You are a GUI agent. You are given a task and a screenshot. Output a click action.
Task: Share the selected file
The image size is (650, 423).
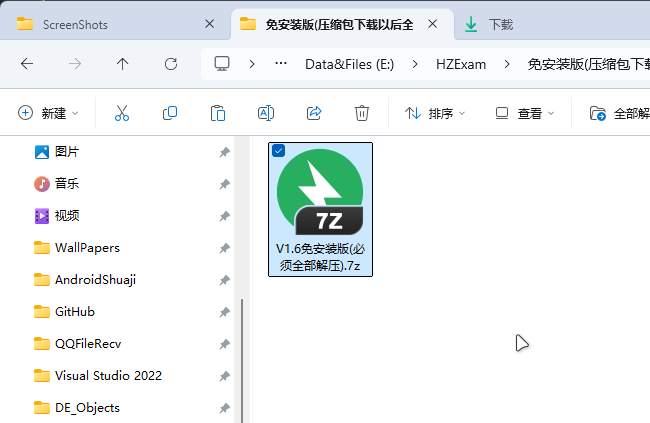(314, 113)
